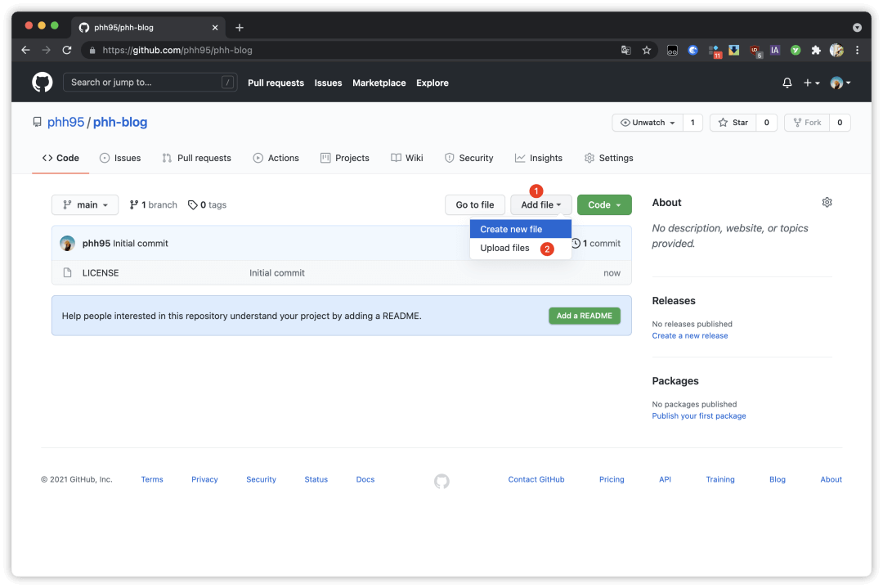Open the browser extensions puzzle icon
Image resolution: width=883 pixels, height=588 pixels.
click(x=815, y=50)
